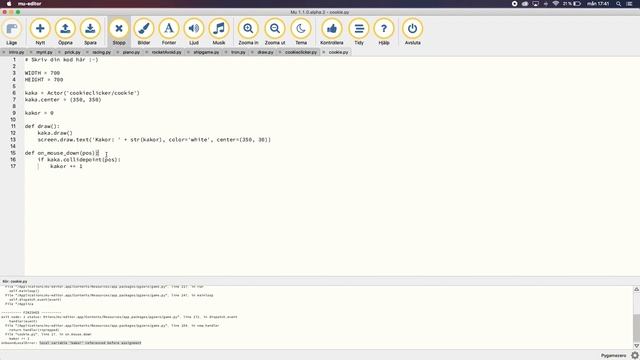
Task: Zoom in with Zooma in
Action: 248,31
